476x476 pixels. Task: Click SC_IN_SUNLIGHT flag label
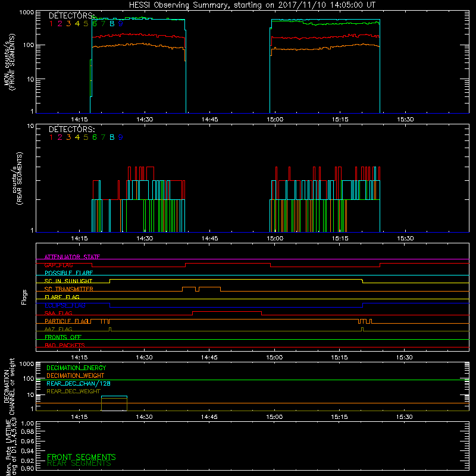[68, 281]
